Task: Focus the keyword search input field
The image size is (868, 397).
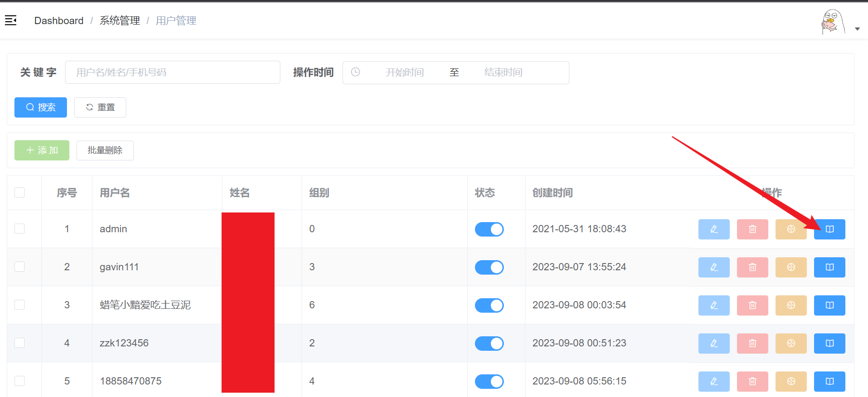Action: coord(172,73)
